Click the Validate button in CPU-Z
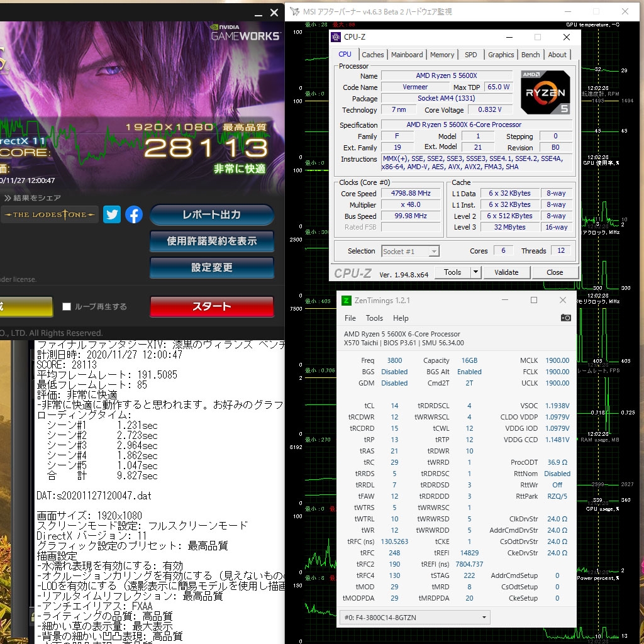 [506, 272]
